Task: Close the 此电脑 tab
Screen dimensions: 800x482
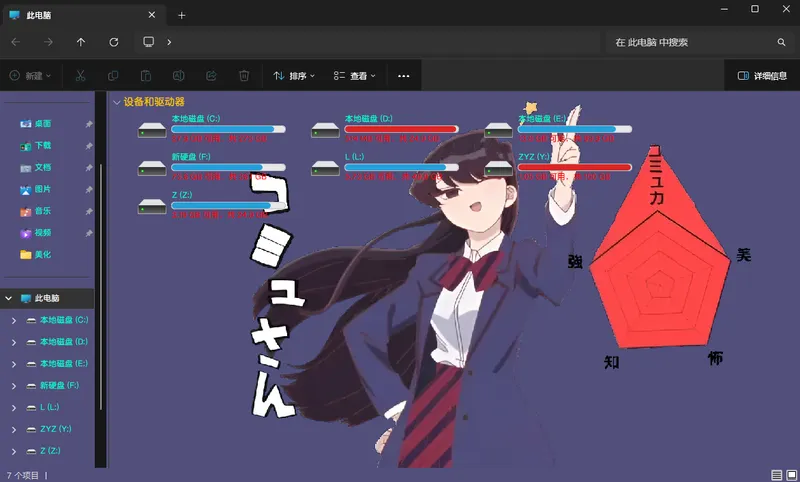Action: point(152,15)
